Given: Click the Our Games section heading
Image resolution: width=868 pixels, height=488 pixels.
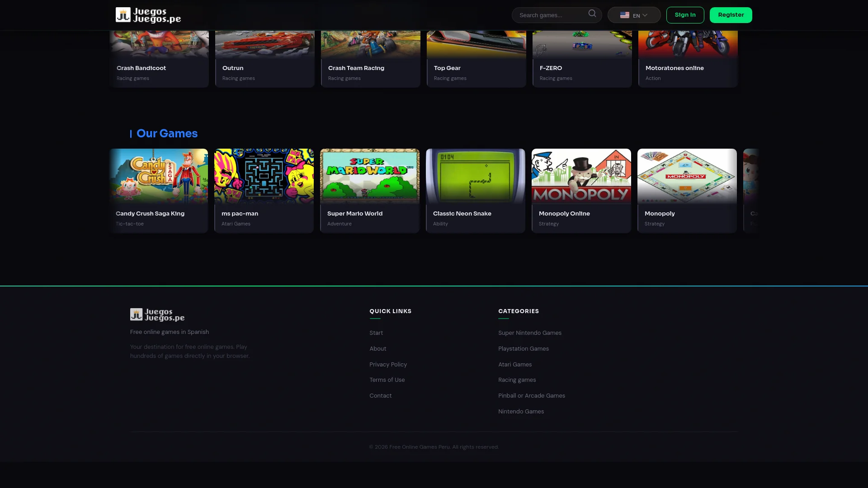Looking at the screenshot, I should [167, 133].
